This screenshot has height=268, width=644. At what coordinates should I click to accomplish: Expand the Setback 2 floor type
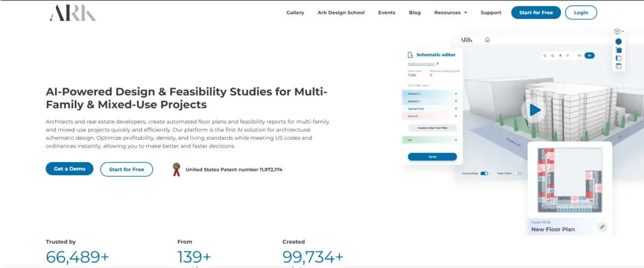point(456,94)
